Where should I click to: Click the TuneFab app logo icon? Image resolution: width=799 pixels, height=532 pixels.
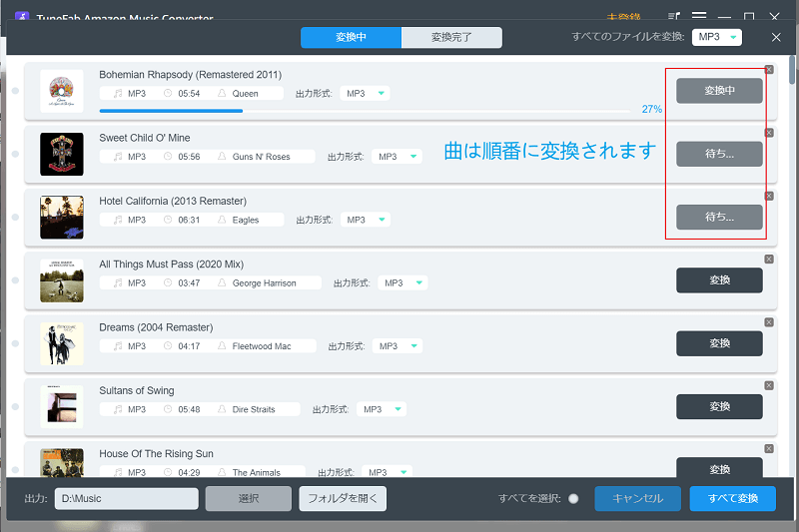(22, 16)
